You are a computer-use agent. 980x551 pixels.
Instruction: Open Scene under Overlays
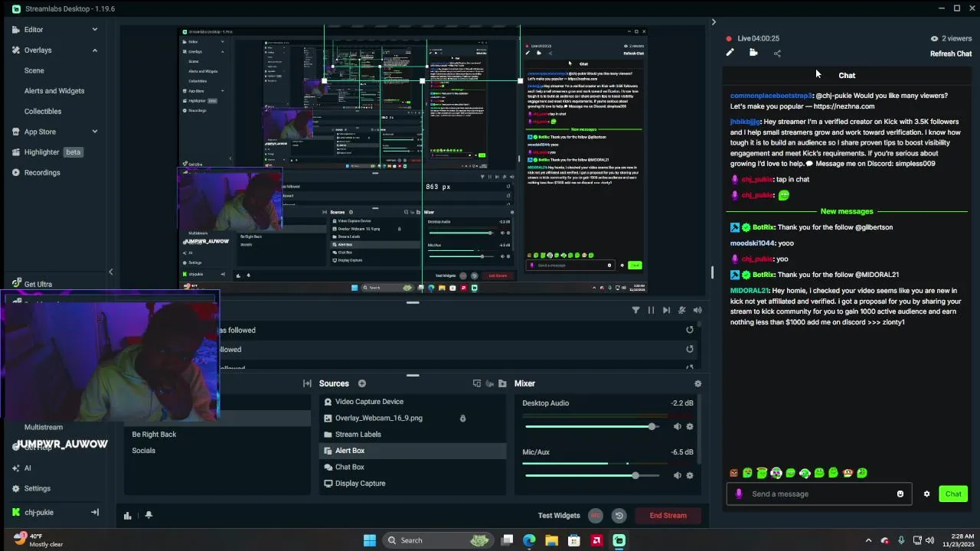click(34, 70)
